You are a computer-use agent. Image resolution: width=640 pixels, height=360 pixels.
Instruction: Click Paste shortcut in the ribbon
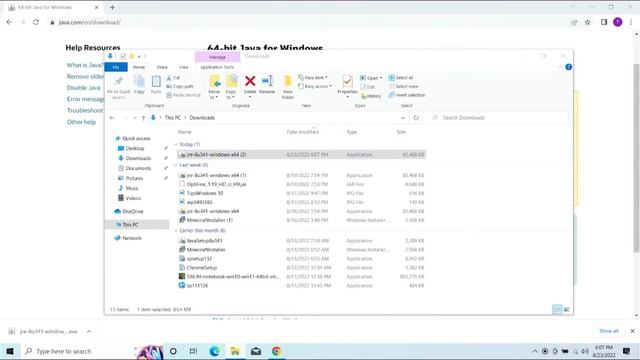click(x=184, y=95)
